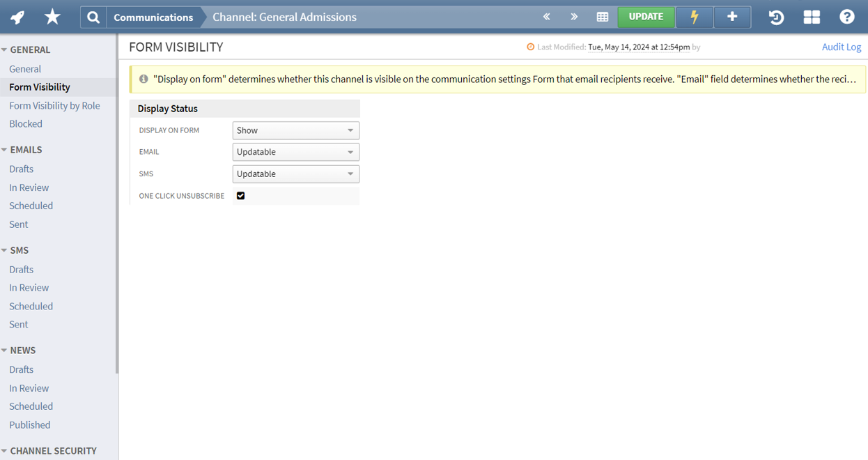Open the Audit Log link
Image resolution: width=868 pixels, height=460 pixels.
(x=842, y=47)
